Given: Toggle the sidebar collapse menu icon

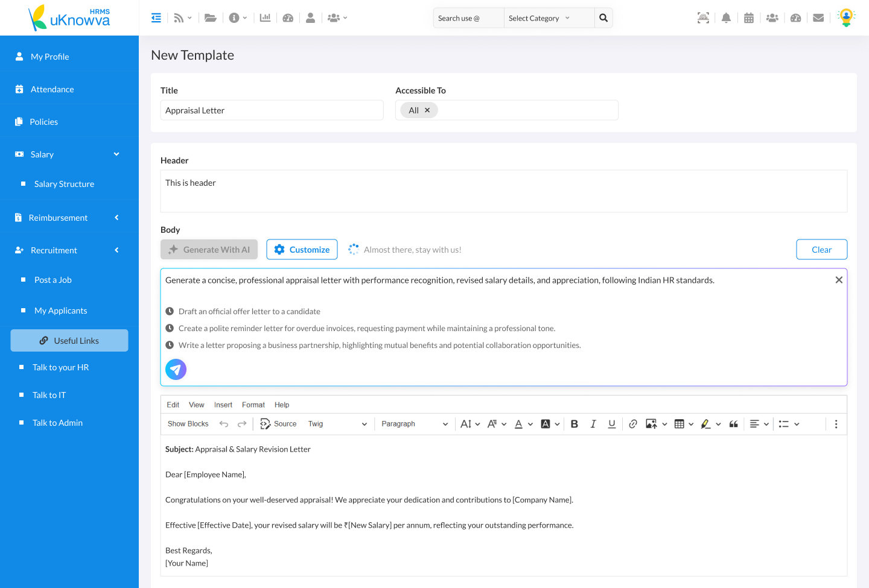Looking at the screenshot, I should click(x=156, y=18).
